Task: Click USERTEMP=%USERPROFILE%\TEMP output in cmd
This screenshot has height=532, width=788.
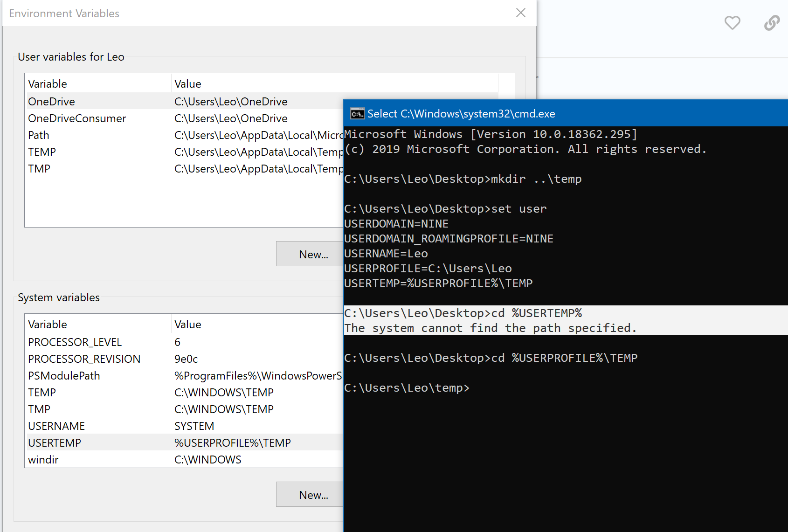Action: pyautogui.click(x=438, y=283)
